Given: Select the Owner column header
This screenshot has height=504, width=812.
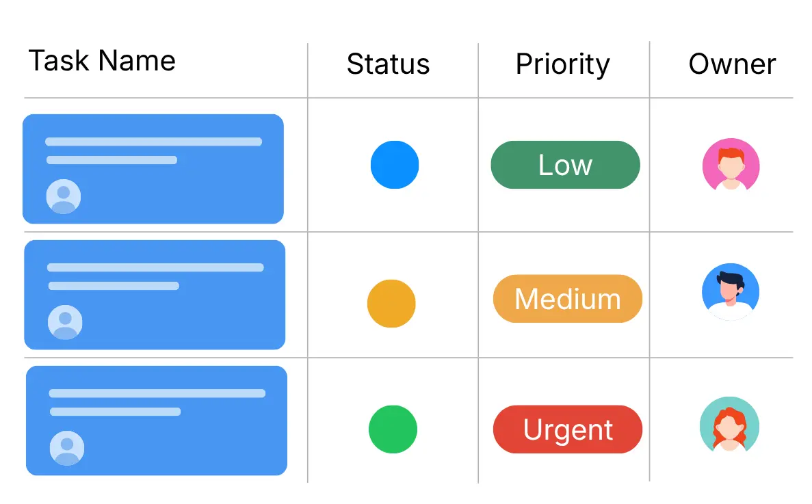Looking at the screenshot, I should pyautogui.click(x=732, y=64).
